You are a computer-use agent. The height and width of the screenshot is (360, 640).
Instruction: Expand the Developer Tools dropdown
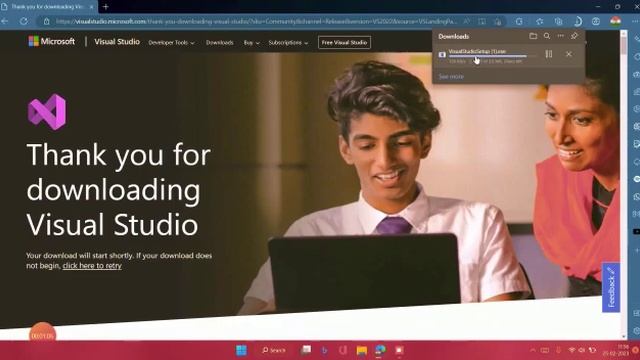pos(171,42)
